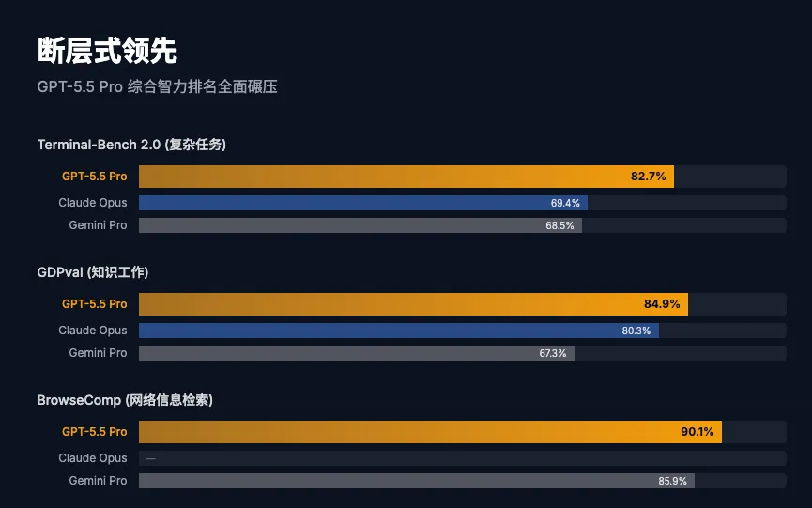Click Gemini Pro label under GDPval

point(98,353)
